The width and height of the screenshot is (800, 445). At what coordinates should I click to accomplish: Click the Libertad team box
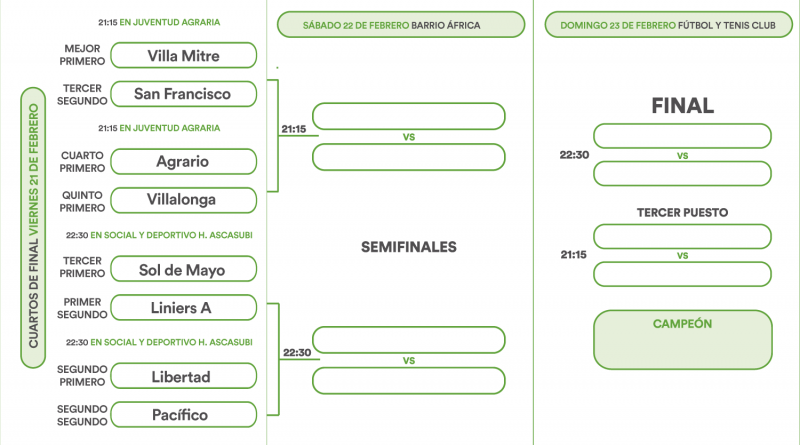click(183, 377)
